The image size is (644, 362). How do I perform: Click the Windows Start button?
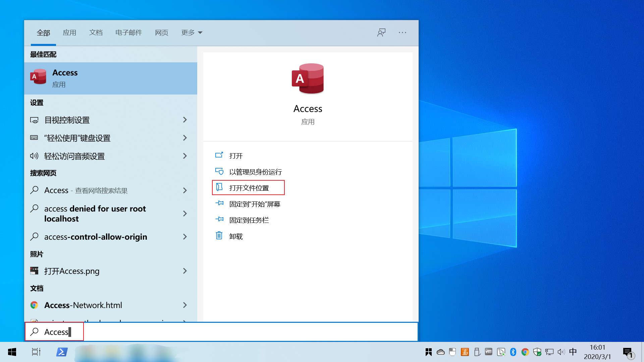[12, 352]
